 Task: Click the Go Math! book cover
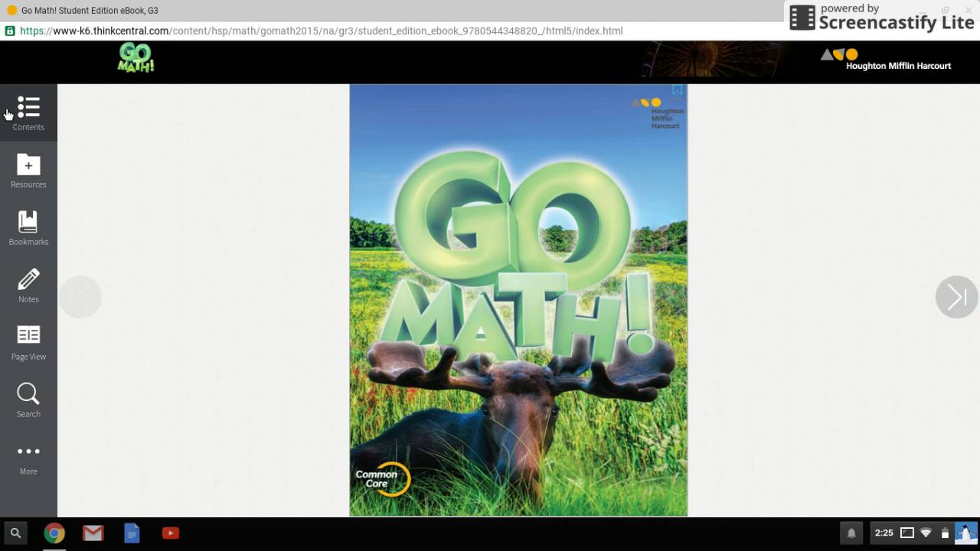(x=518, y=300)
